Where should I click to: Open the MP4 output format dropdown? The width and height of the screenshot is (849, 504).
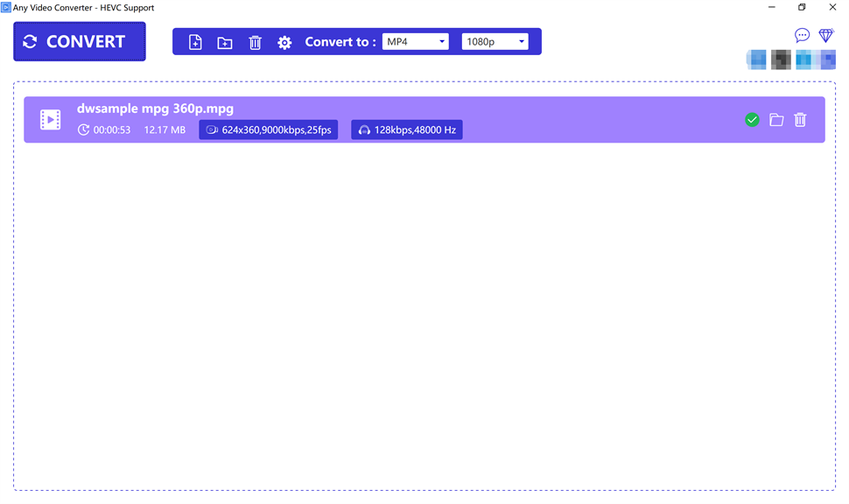[x=415, y=42]
